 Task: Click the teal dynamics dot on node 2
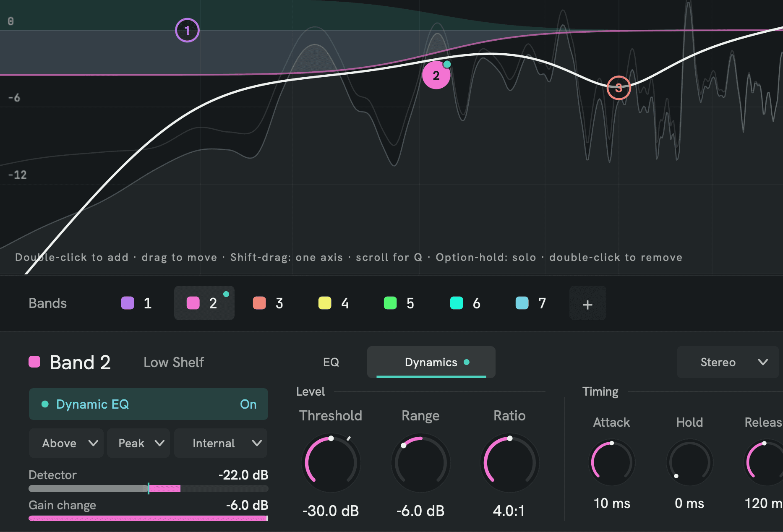point(447,64)
